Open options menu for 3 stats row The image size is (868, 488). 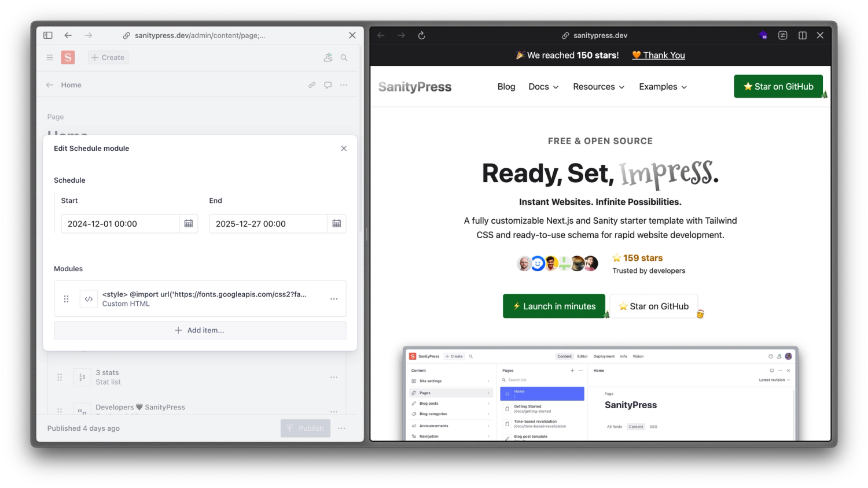[x=334, y=377]
